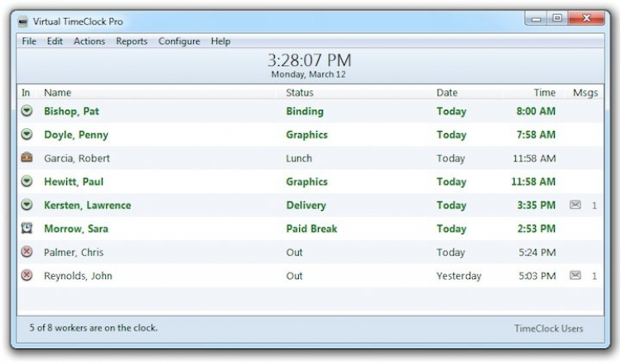The height and width of the screenshot is (364, 621).
Task: Click the Monday, March 12 date text
Action: 309,74
